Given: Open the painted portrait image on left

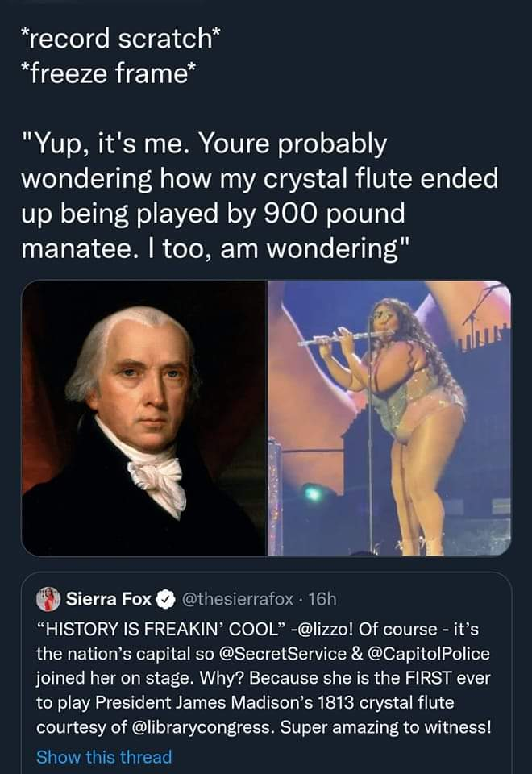Looking at the screenshot, I should coord(143,418).
